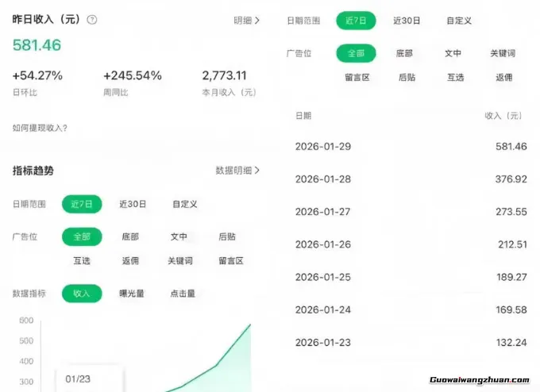Image resolution: width=540 pixels, height=392 pixels.
Task: Select 自定义 above the income table
Action: [459, 21]
